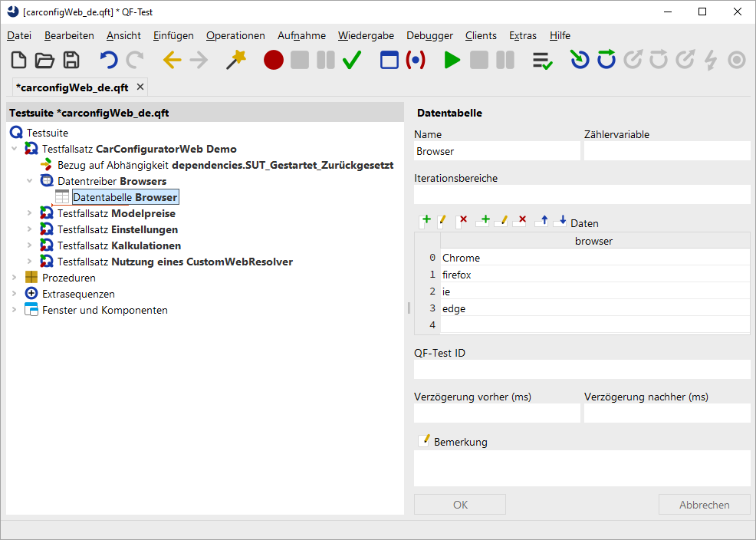The width and height of the screenshot is (756, 540).
Task: Start recording with the red circle
Action: coord(274,61)
